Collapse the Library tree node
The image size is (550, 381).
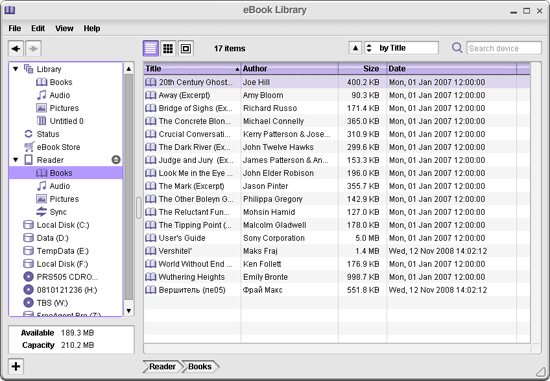[x=15, y=69]
